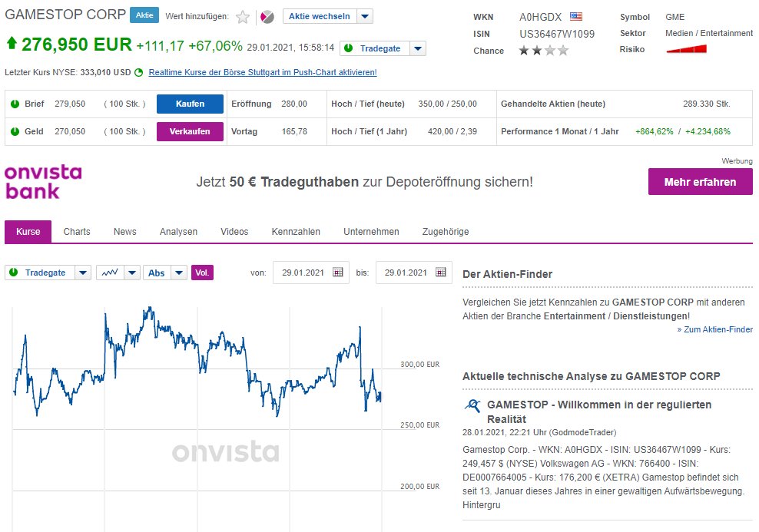Click the 'Aktie' badge next to company name
The image size is (759, 532).
click(x=144, y=15)
